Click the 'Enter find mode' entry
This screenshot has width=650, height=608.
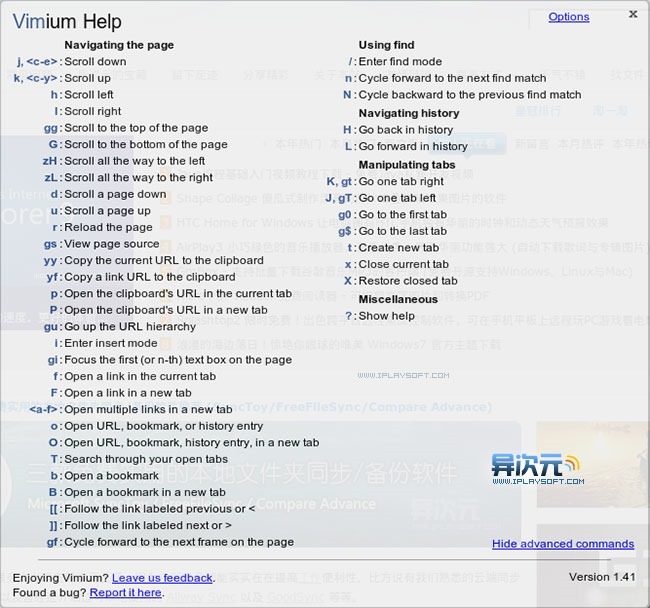click(400, 62)
